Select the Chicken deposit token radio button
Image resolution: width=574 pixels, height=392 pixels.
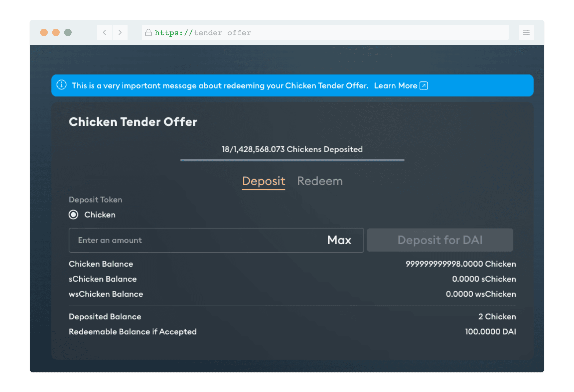(x=73, y=215)
